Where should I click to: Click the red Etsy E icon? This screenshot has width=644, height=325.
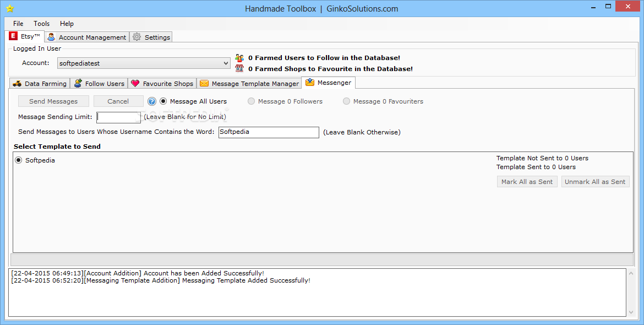(x=14, y=36)
